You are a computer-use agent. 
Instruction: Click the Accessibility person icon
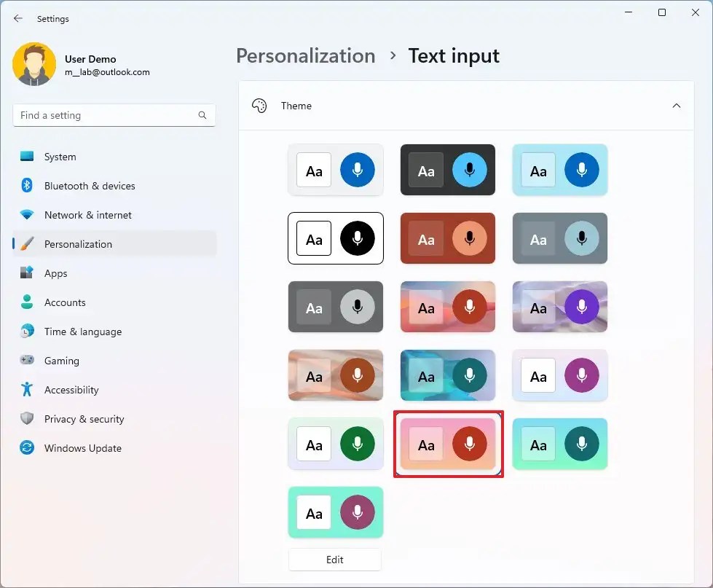pos(27,390)
